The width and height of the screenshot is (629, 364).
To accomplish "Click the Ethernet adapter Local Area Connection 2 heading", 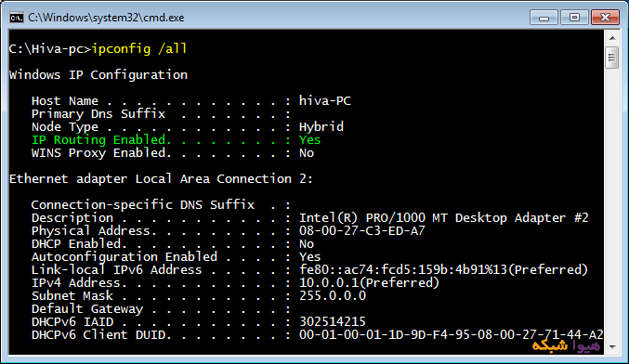I will (161, 179).
